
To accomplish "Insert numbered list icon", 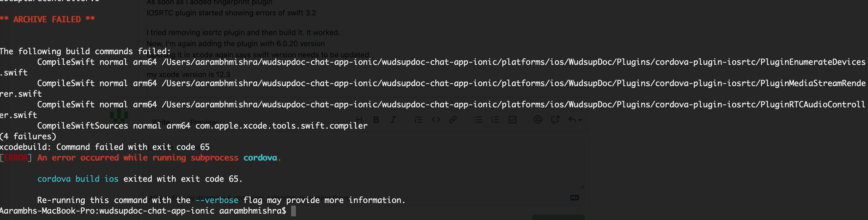I will pyautogui.click(x=495, y=119).
